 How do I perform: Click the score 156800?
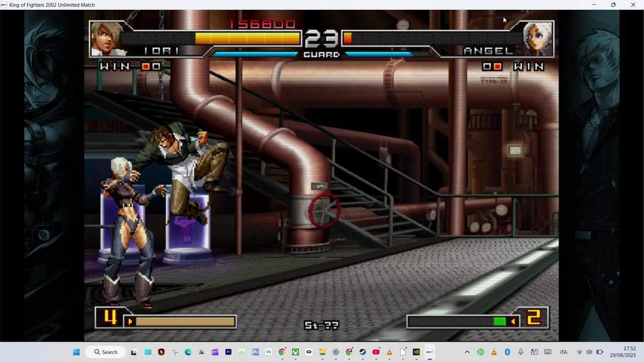[x=263, y=24]
